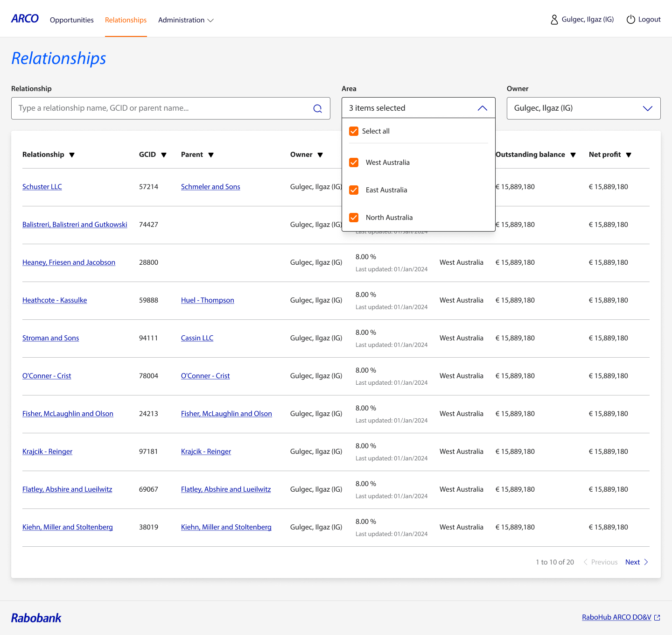
Task: Open O'Conner - Crist in Relationship column
Action: 47,376
